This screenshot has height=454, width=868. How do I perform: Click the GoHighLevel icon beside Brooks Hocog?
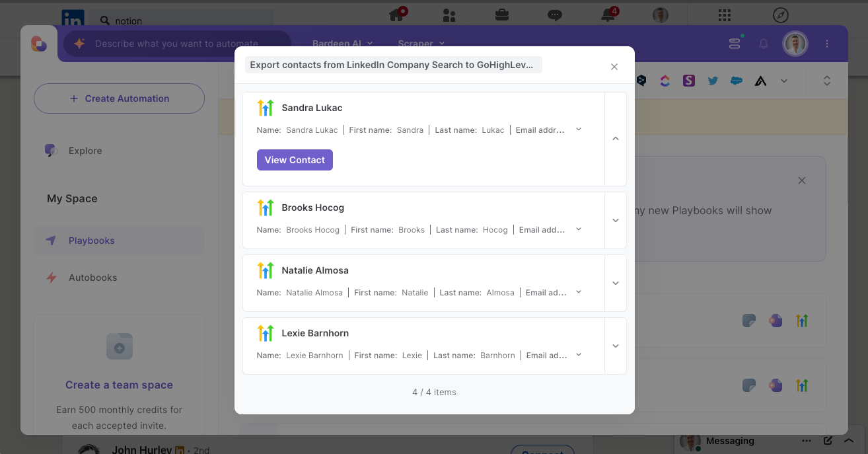[266, 208]
